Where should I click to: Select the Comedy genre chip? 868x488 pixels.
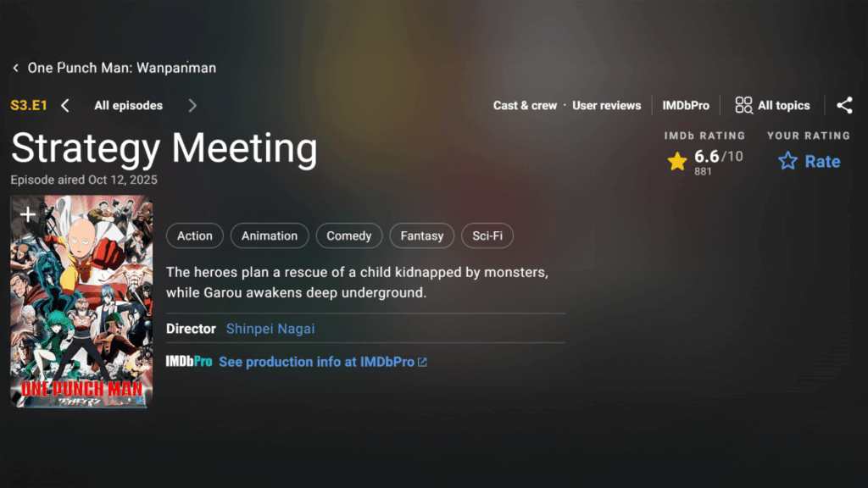pos(349,236)
